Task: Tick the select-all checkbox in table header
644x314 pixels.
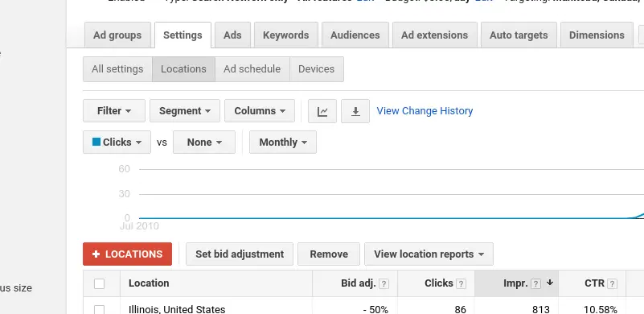Action: (x=100, y=283)
